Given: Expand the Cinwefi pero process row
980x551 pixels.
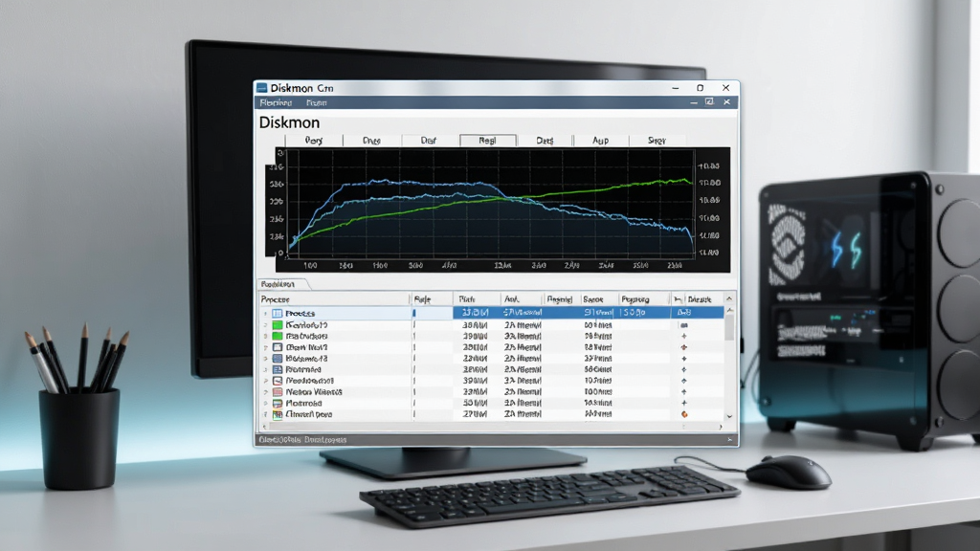Looking at the screenshot, I should [266, 414].
